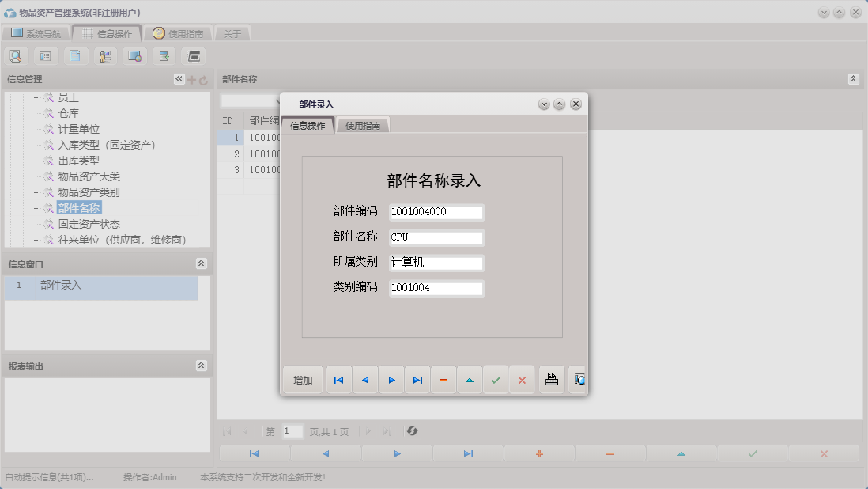Screen dimensions: 868x489
Task: Expand the 往来单位 tree node
Action: [35, 239]
